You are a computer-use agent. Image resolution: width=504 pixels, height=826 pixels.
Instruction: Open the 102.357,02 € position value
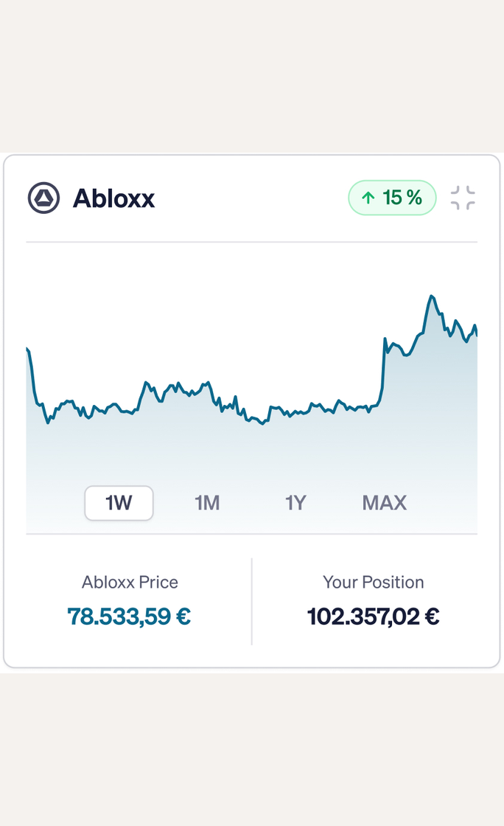point(374,617)
